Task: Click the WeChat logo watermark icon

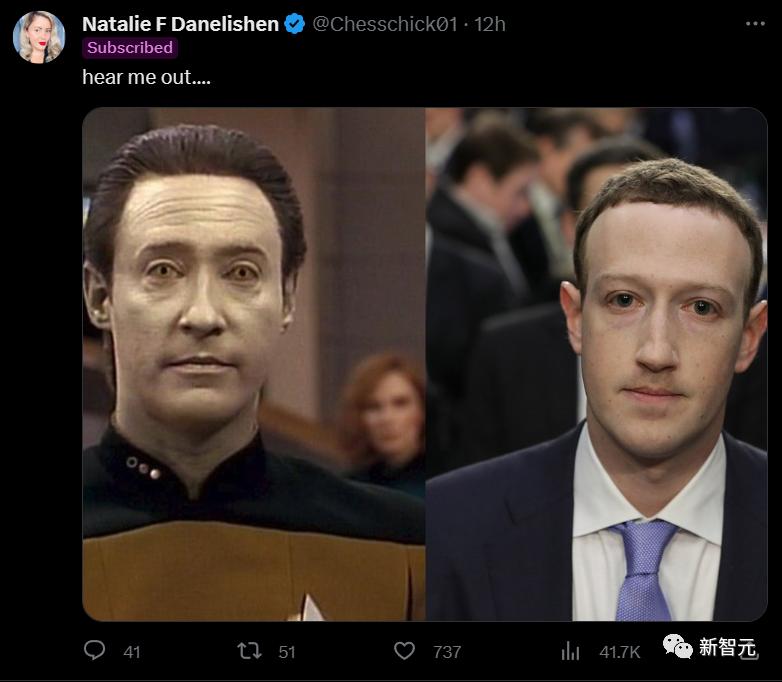Action: point(677,647)
